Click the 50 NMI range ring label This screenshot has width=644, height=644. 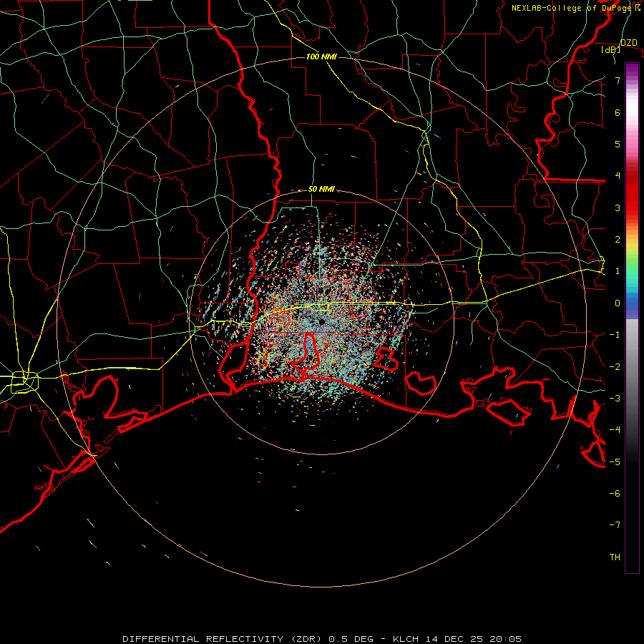click(321, 190)
